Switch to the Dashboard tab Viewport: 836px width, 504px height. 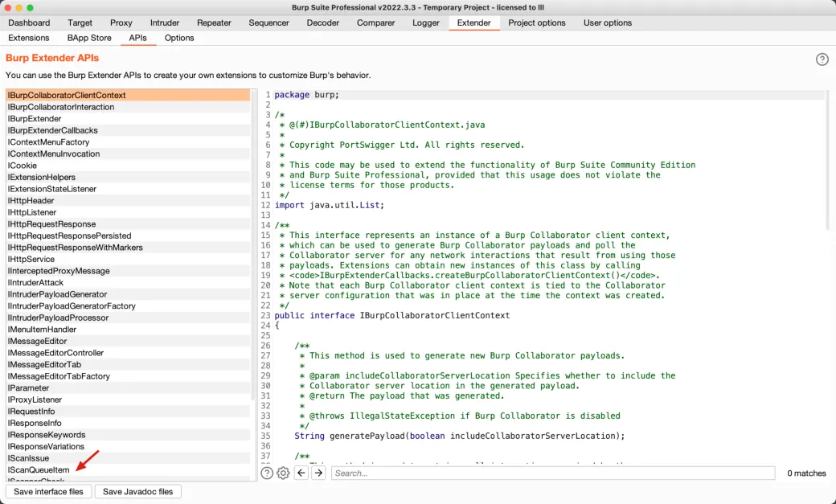(x=29, y=23)
